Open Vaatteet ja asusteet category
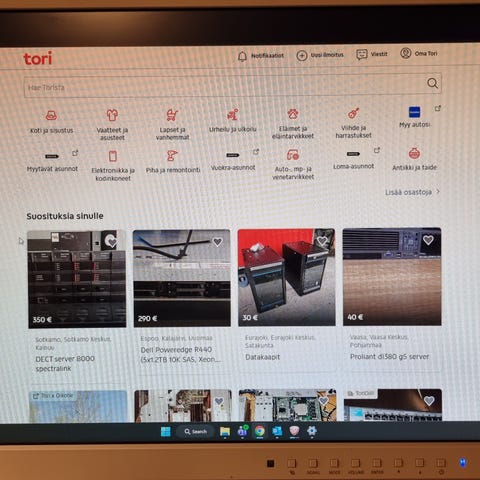This screenshot has width=480, height=480. [x=112, y=125]
